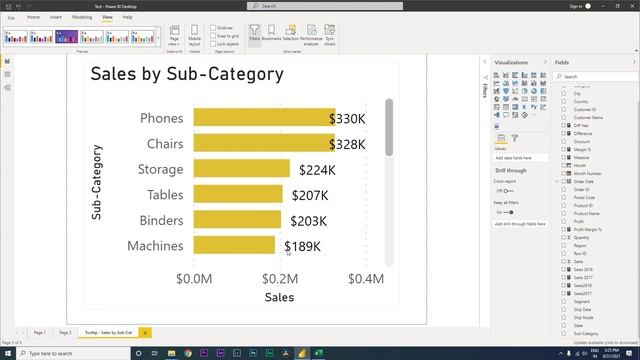Toggle the Cross-report switch
This screenshot has height=360, width=640.
(508, 191)
